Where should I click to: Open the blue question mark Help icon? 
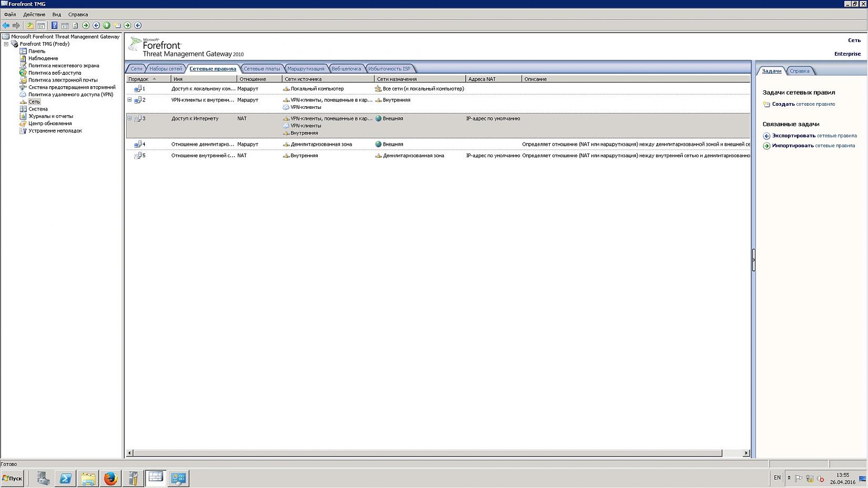click(x=54, y=25)
